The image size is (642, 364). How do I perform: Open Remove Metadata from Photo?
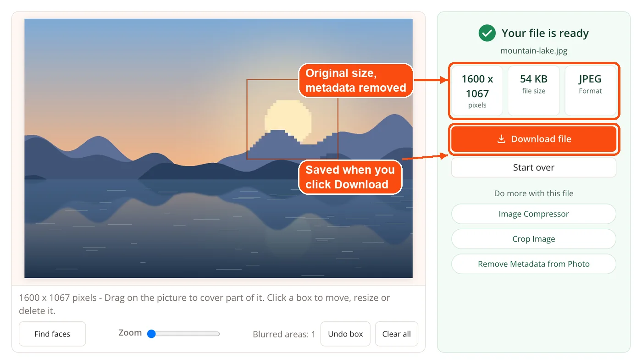point(534,264)
